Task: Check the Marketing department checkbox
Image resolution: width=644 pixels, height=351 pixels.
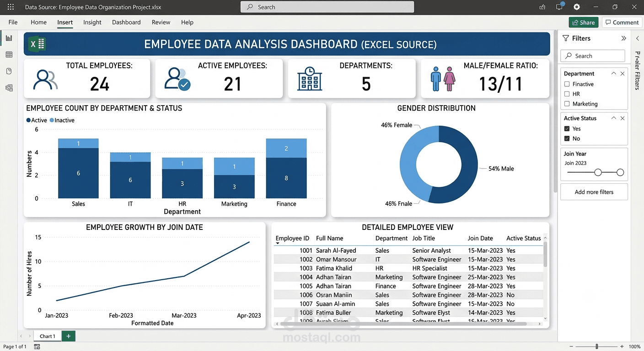Action: (567, 104)
